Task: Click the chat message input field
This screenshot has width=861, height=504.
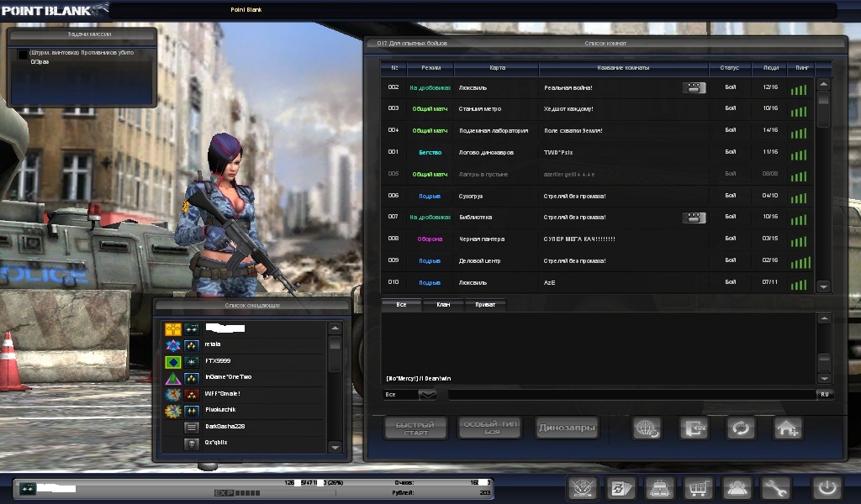Action: click(x=631, y=394)
